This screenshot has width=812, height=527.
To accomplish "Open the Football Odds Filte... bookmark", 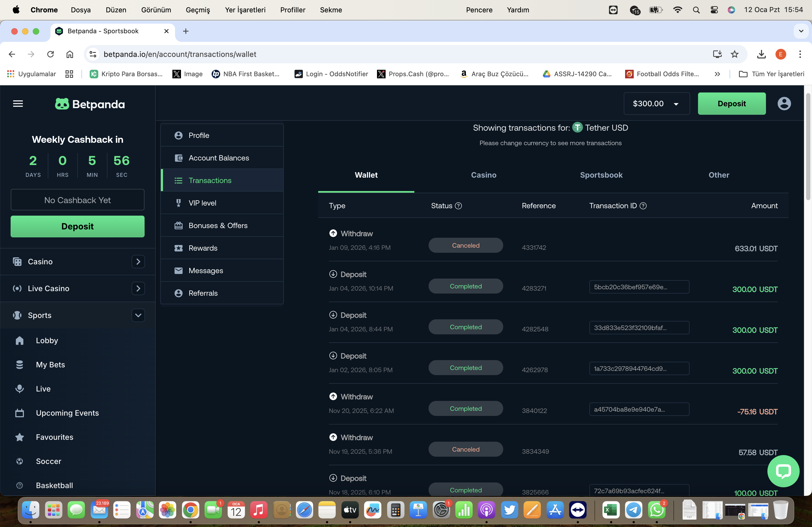I will (x=662, y=74).
